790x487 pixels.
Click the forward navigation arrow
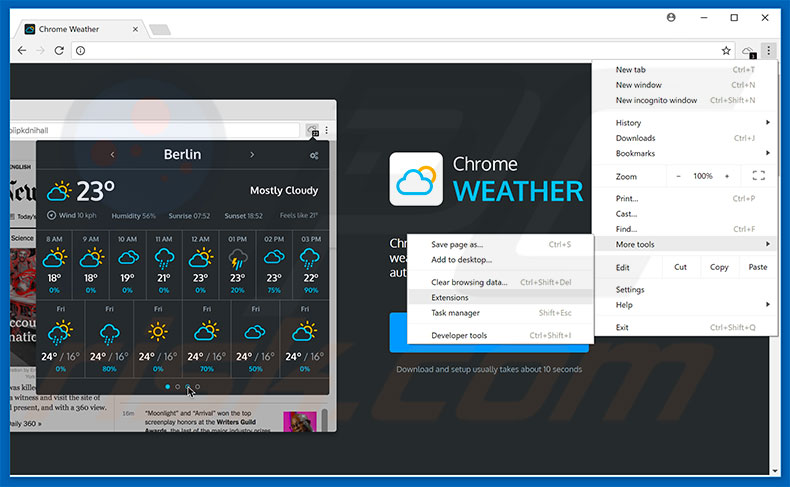(40, 50)
